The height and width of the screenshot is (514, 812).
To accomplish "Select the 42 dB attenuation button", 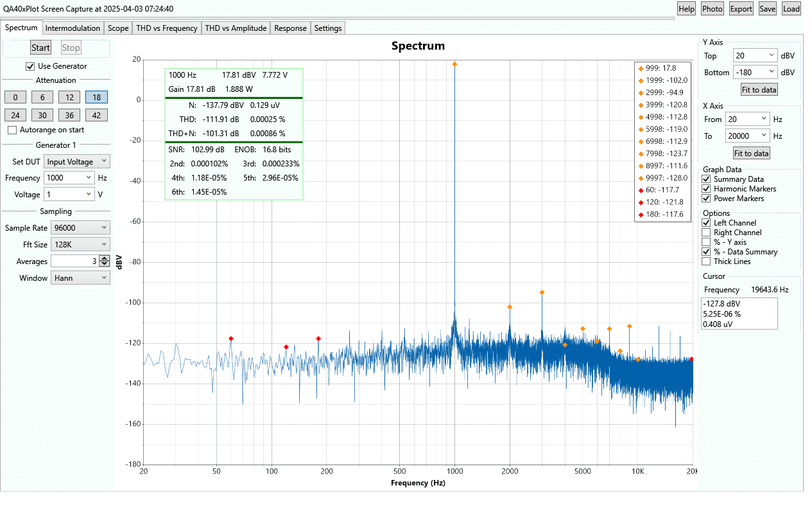I will pyautogui.click(x=96, y=115).
